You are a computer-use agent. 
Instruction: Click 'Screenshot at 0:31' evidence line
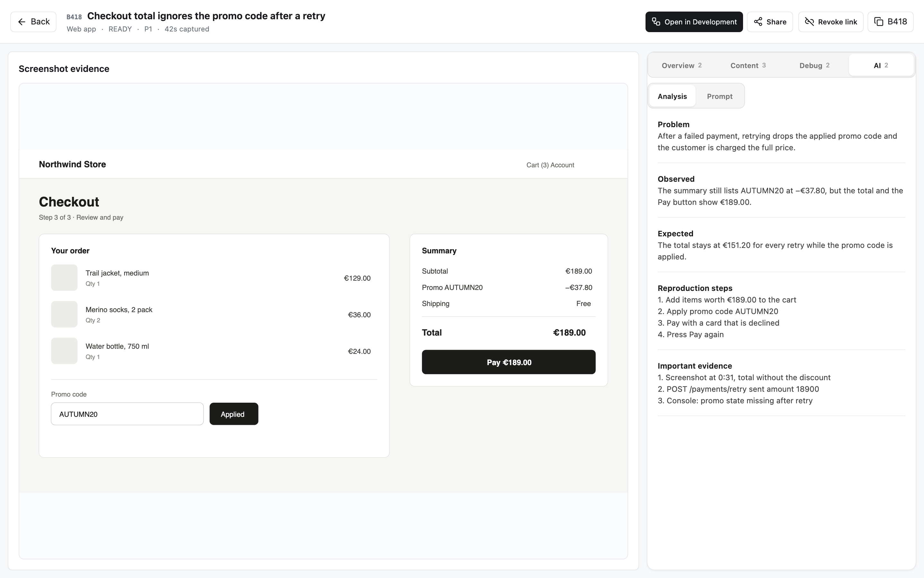(x=744, y=378)
